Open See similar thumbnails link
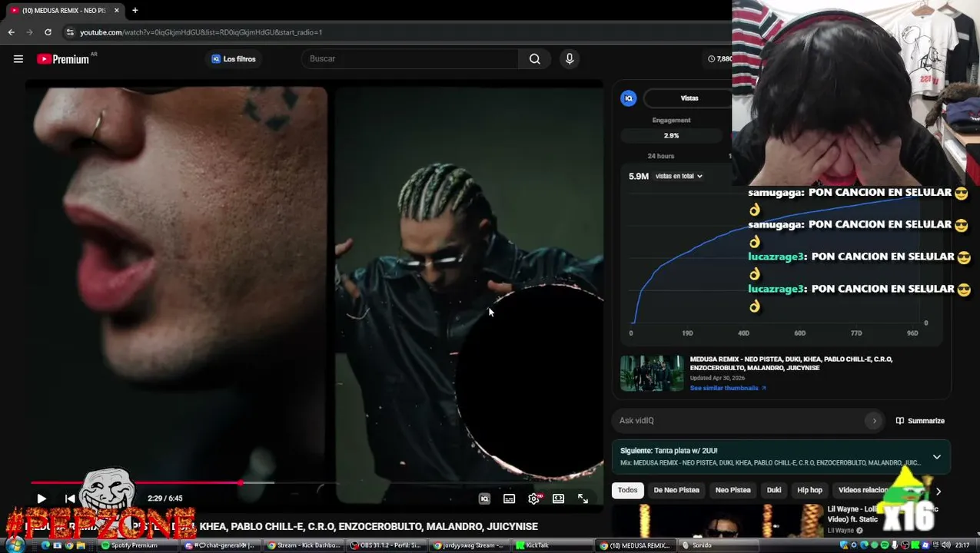 [727, 388]
